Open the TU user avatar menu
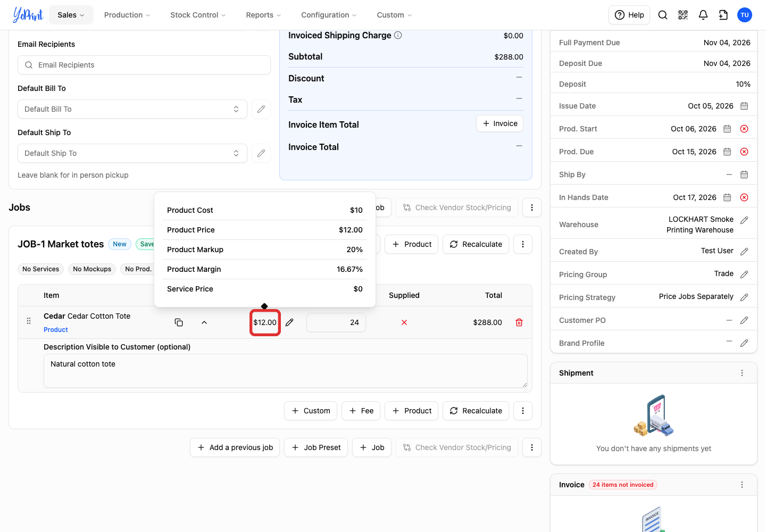This screenshot has height=532, width=766. click(x=745, y=15)
